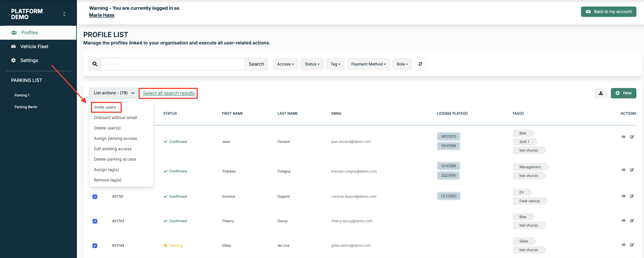Choose Invite users from list actions
The image size is (644, 258).
pos(105,107)
